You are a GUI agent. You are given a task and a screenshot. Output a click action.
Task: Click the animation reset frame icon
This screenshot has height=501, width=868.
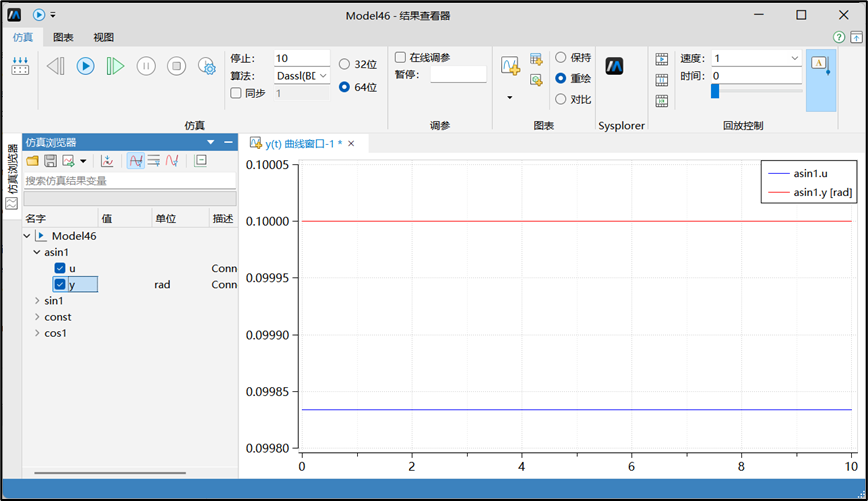pos(662,101)
